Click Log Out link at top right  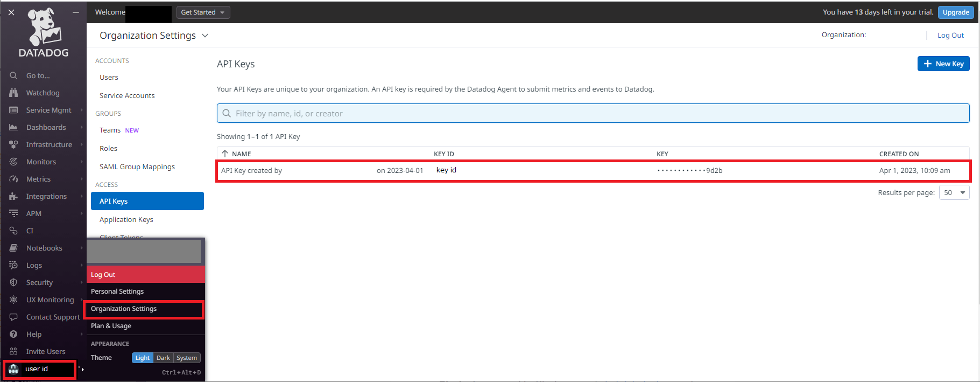tap(950, 36)
